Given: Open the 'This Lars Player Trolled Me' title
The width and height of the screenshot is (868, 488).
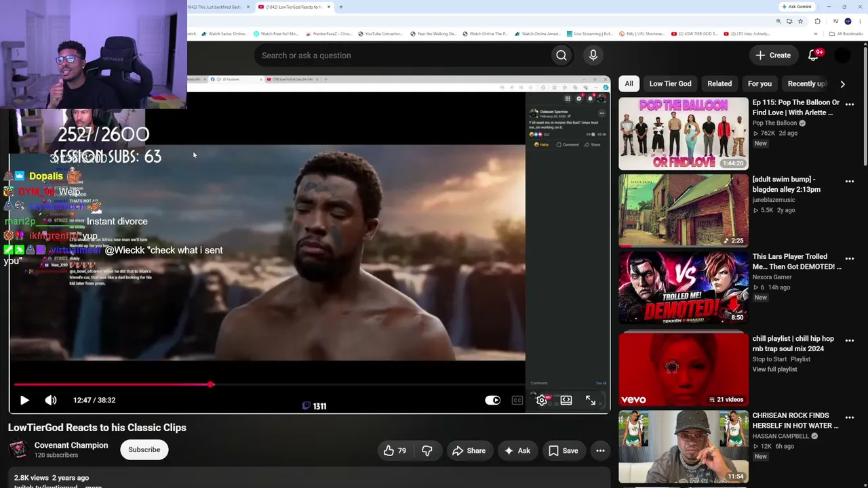Looking at the screenshot, I should coord(797,262).
